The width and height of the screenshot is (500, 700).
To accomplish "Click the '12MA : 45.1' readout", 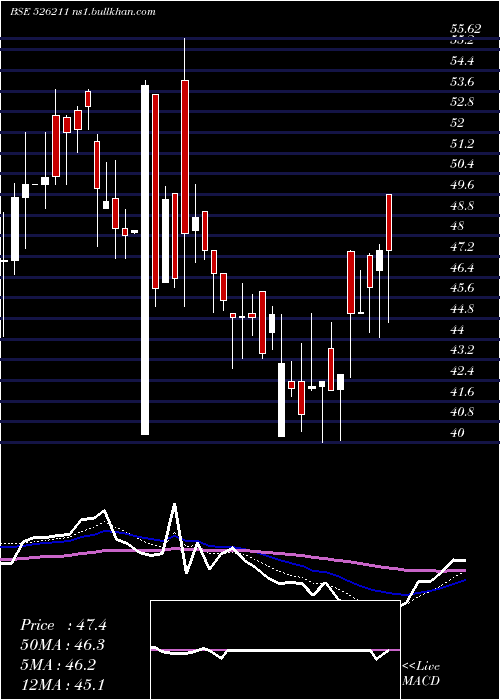I will [63, 684].
